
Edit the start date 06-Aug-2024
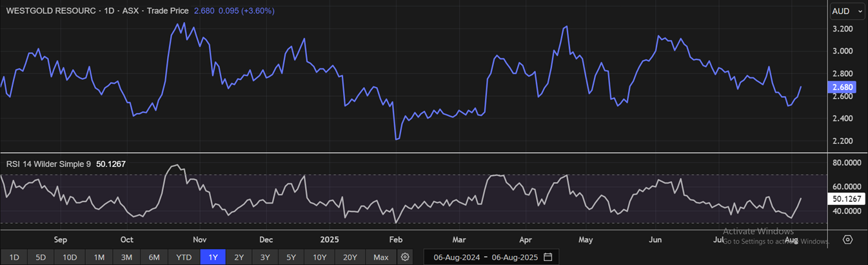tap(455, 257)
